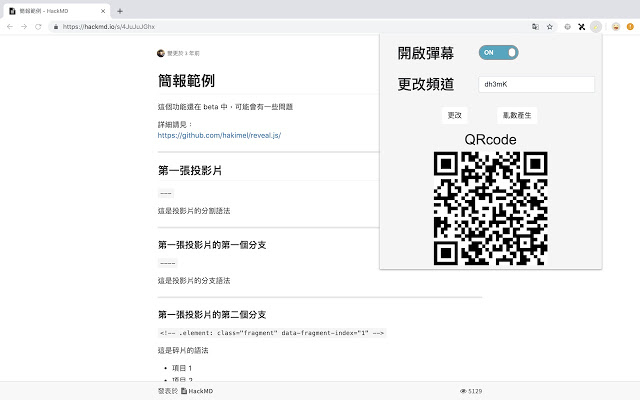Image resolution: width=640 pixels, height=400 pixels.
Task: Click the 這是碎片的語法 text
Action: click(183, 350)
